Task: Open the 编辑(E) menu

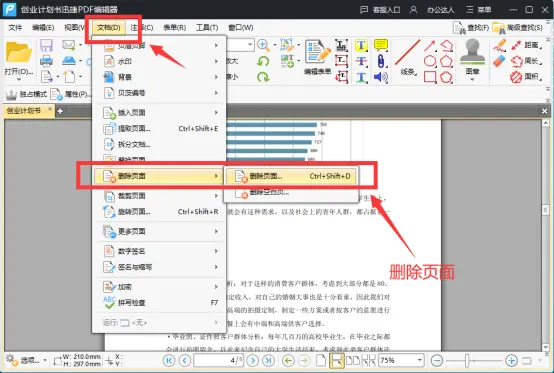Action: pyautogui.click(x=43, y=27)
